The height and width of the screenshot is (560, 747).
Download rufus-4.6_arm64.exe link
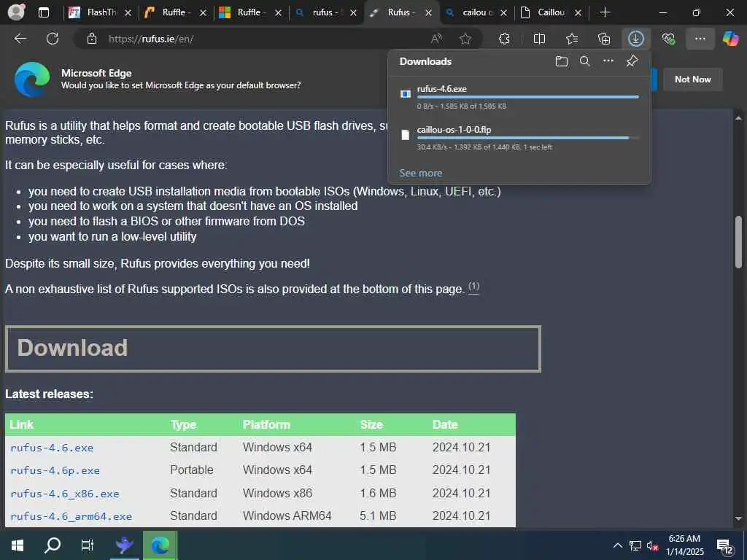(x=71, y=516)
